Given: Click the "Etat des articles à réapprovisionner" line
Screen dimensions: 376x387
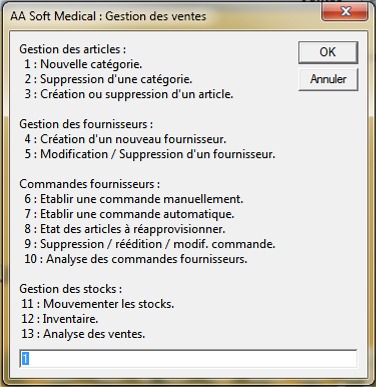Looking at the screenshot, I should pos(133,229).
